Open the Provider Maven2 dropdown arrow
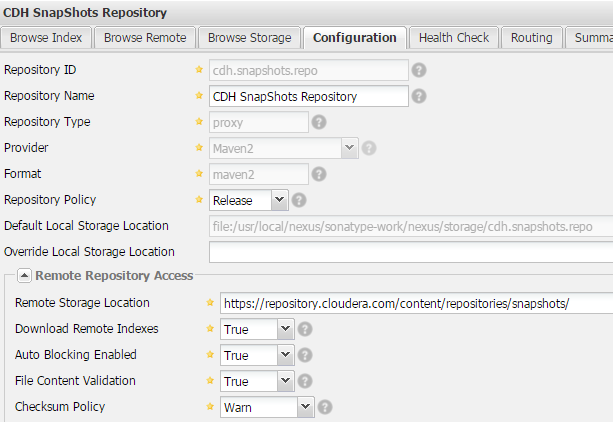The width and height of the screenshot is (613, 422). [x=350, y=148]
